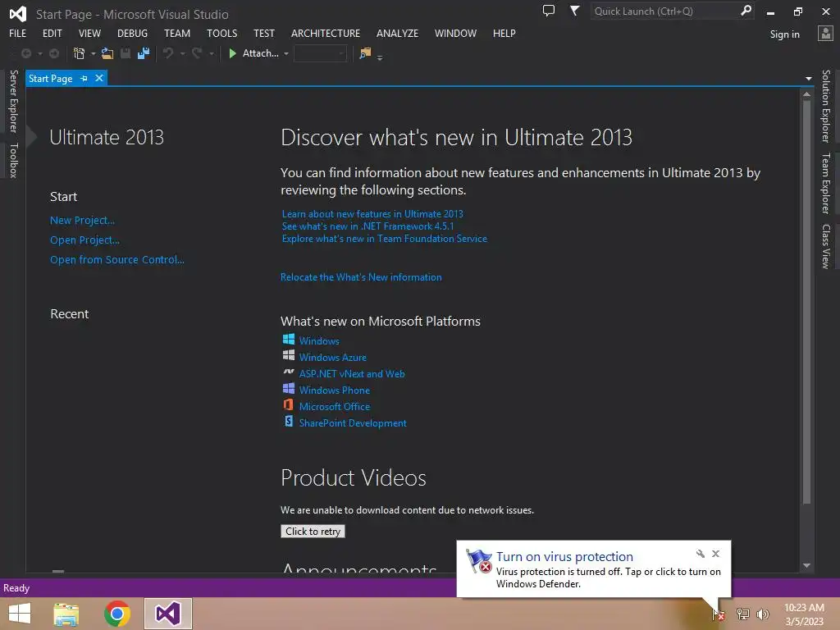Click the Navigate Backward toolbar icon
This screenshot has width=840, height=630.
25,53
